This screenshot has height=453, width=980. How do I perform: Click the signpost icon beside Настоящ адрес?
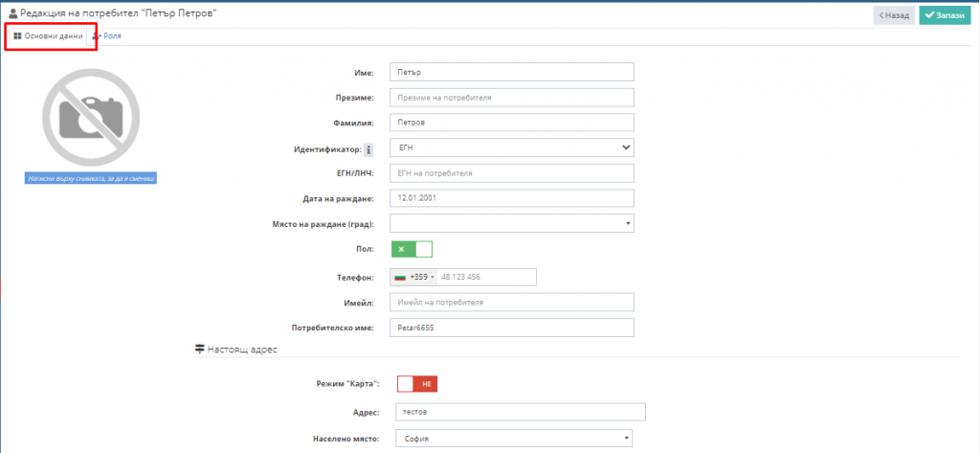[199, 350]
